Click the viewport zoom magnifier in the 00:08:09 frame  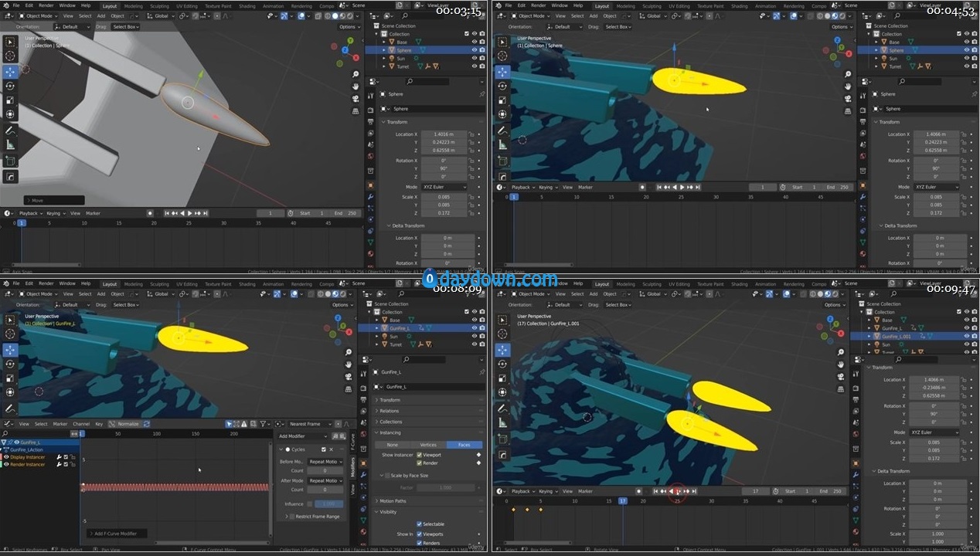tap(349, 351)
